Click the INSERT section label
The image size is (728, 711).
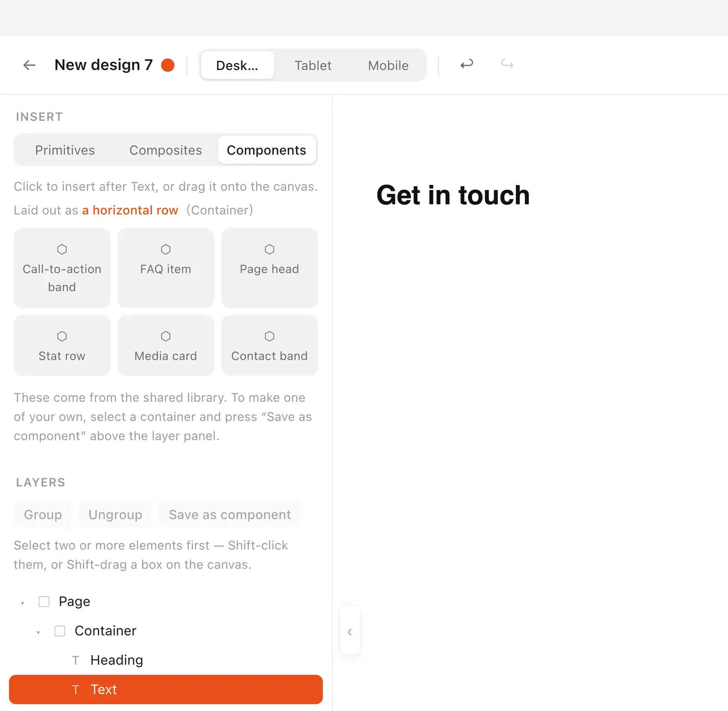40,117
